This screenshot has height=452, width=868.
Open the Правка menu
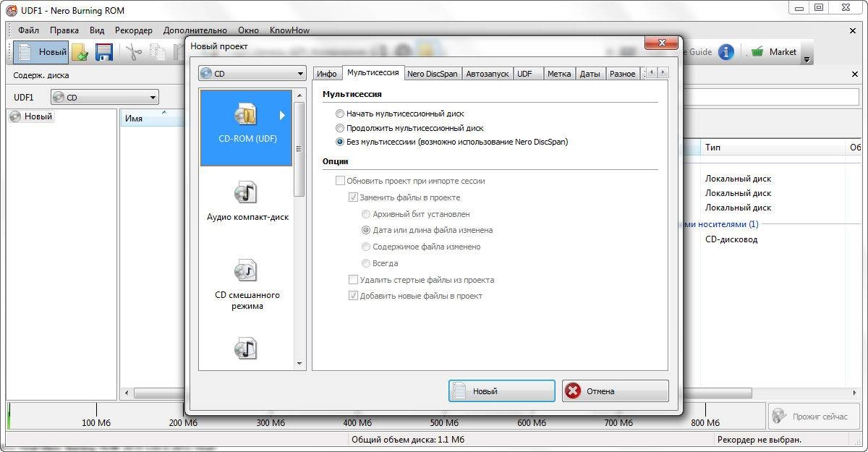point(64,30)
